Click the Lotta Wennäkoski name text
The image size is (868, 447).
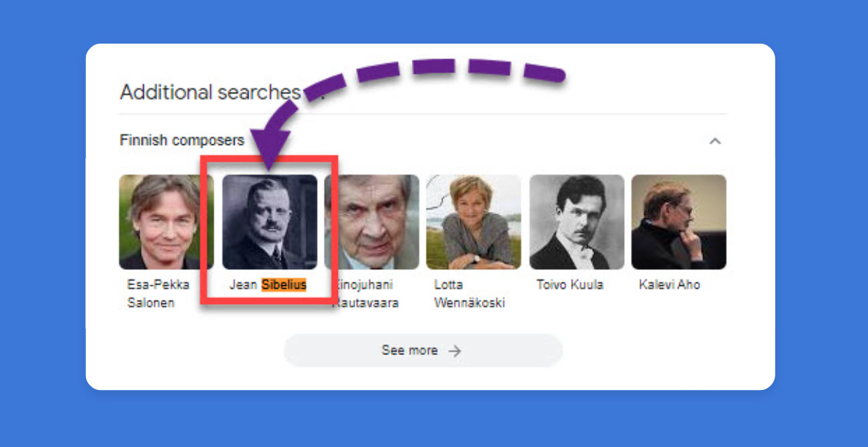[x=470, y=293]
